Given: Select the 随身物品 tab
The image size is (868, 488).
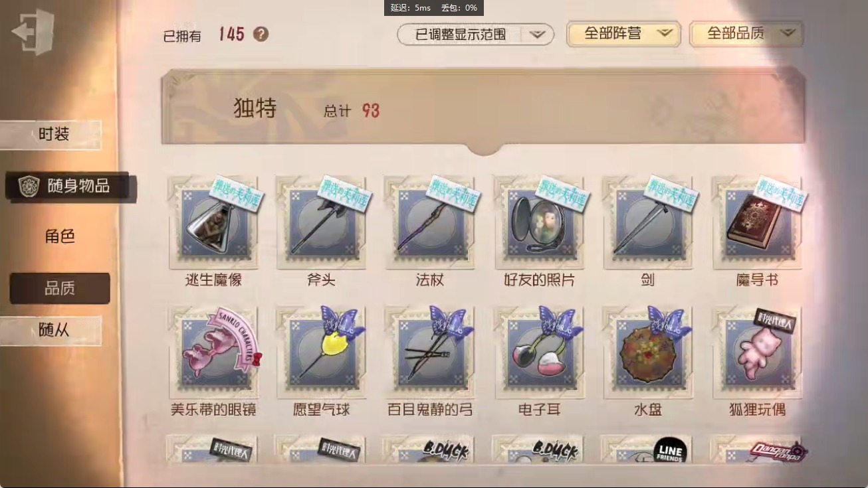Looking at the screenshot, I should [x=70, y=187].
